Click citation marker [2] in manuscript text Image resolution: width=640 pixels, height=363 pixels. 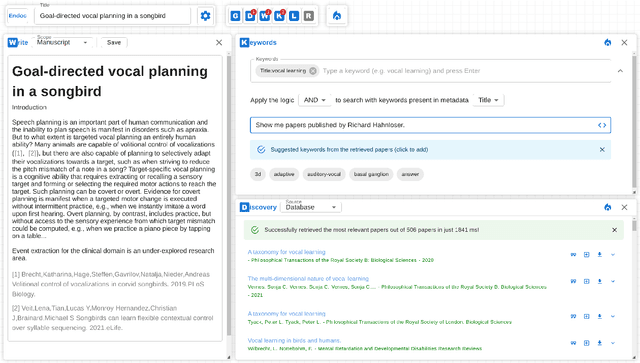(x=33, y=154)
